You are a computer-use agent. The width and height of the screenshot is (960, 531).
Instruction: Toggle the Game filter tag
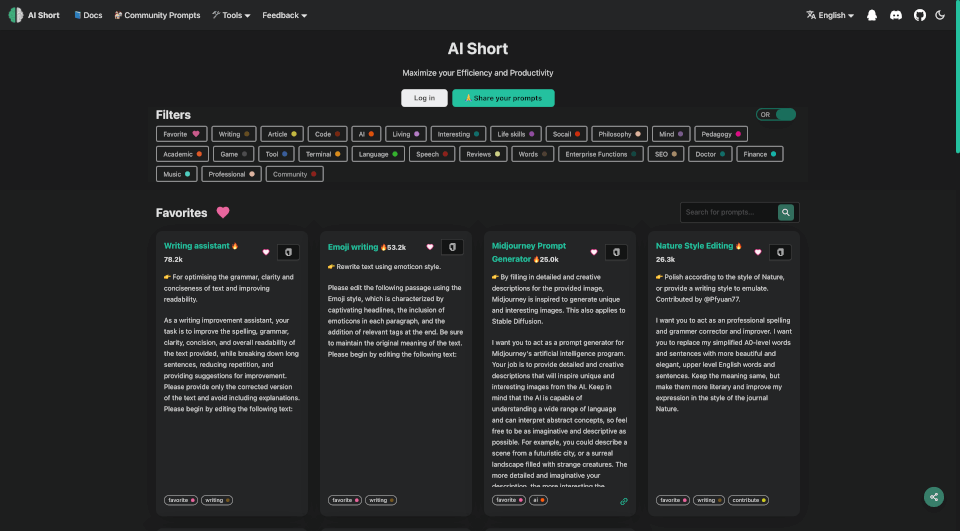click(234, 154)
